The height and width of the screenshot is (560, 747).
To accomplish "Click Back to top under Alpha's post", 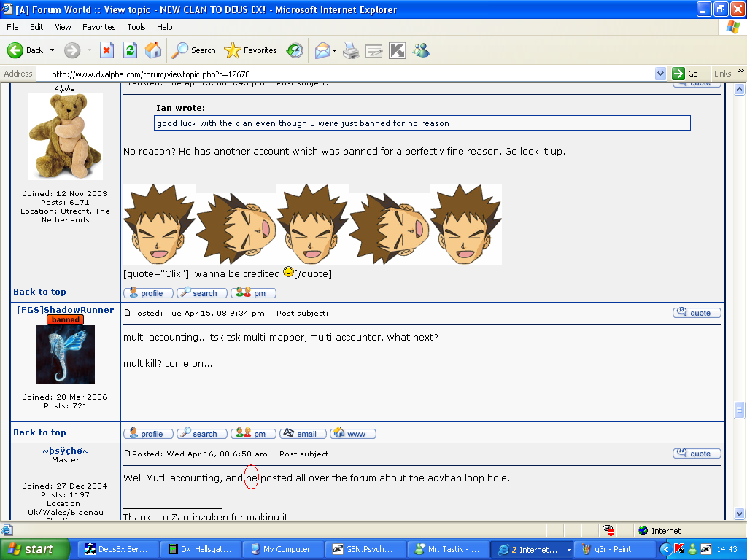I will [x=39, y=292].
